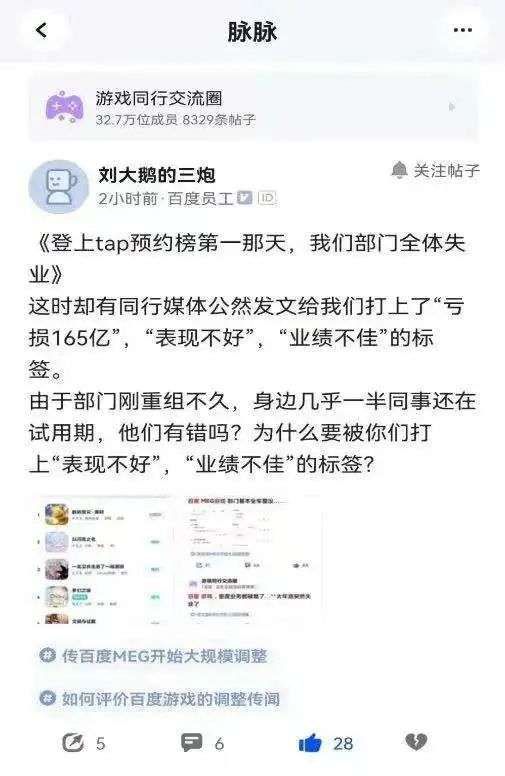This screenshot has width=505, height=776.
Task: Go back using the top-left arrow
Action: (42, 30)
